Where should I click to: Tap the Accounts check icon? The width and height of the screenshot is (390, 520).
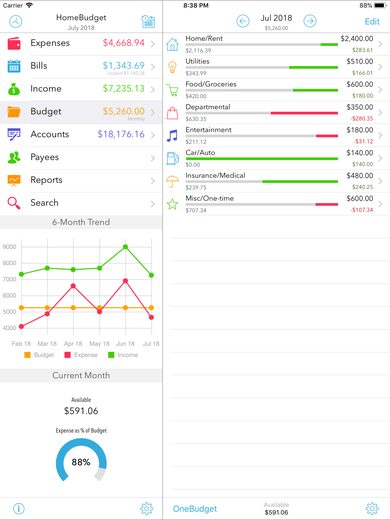pos(14,134)
